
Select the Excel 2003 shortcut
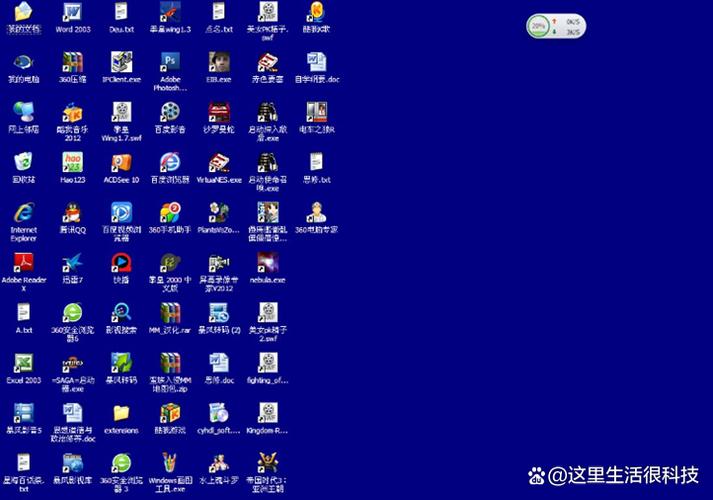tap(24, 364)
